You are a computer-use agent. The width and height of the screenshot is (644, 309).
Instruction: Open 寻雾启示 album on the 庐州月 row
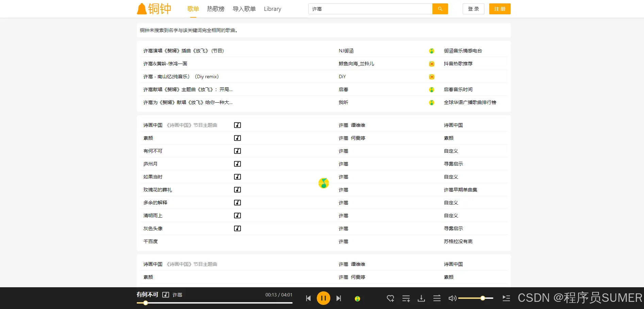(x=453, y=164)
